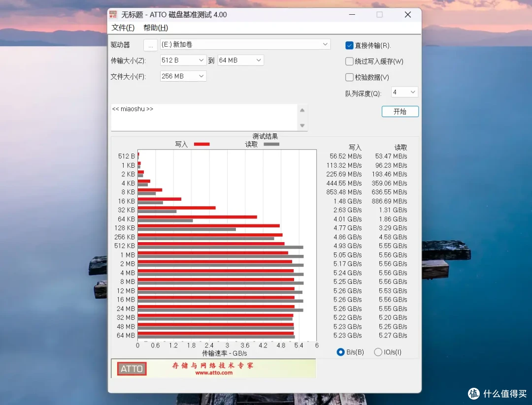This screenshot has height=405, width=532.
Task: Open the 帮助(H) menu
Action: tap(156, 28)
